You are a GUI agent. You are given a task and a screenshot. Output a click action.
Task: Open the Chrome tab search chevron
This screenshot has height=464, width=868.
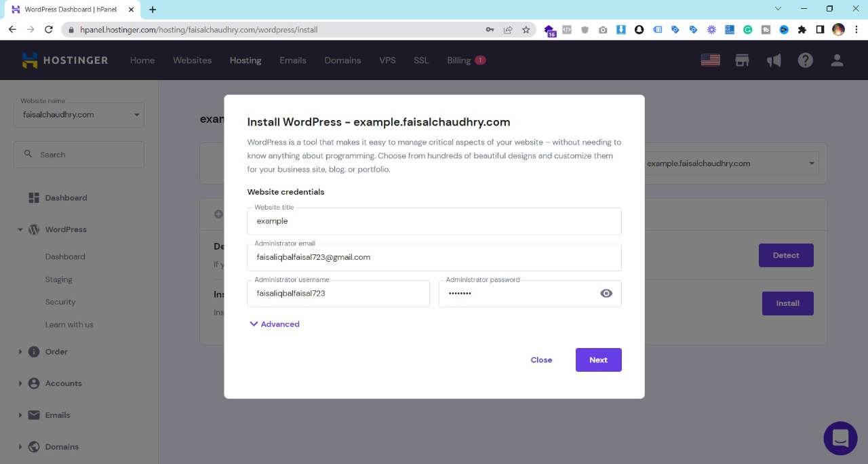[778, 9]
